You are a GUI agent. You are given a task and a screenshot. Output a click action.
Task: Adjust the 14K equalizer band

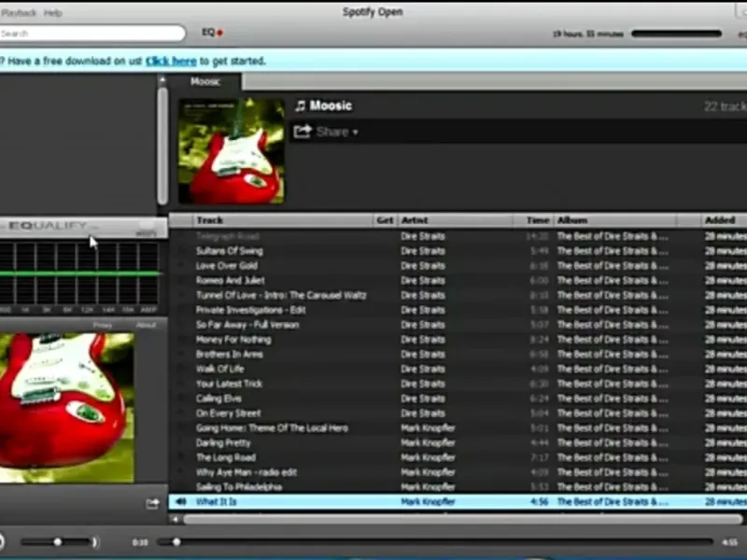[x=107, y=273]
